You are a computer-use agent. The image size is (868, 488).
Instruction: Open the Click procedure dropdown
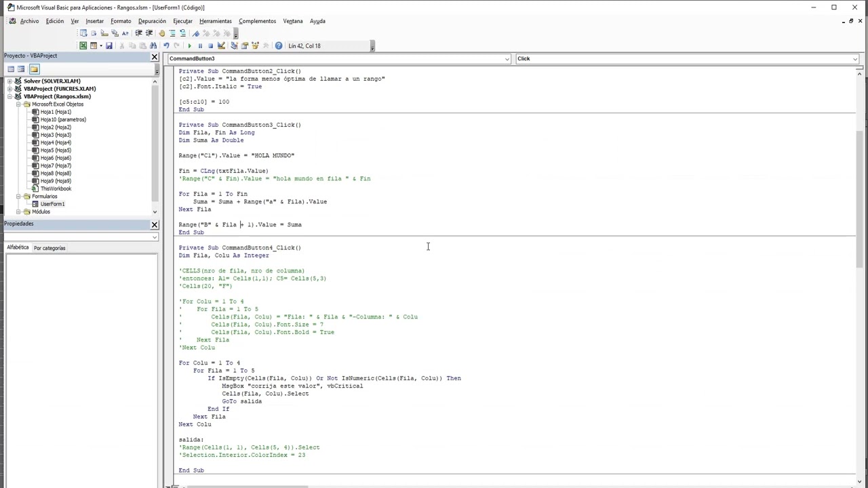(855, 59)
